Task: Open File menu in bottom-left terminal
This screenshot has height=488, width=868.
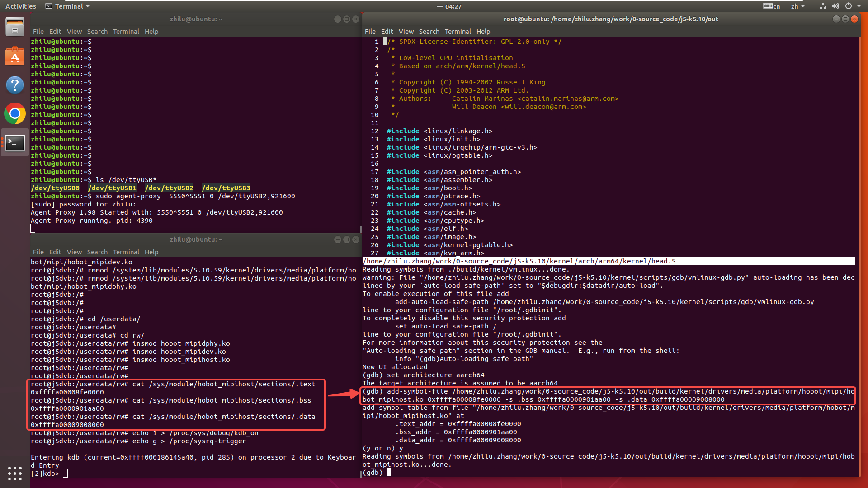Action: (x=38, y=252)
